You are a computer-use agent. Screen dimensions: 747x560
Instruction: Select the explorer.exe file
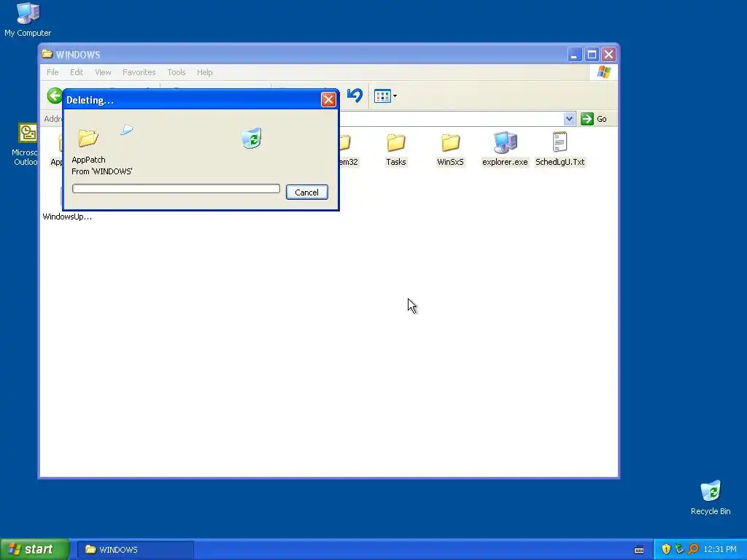pos(505,149)
